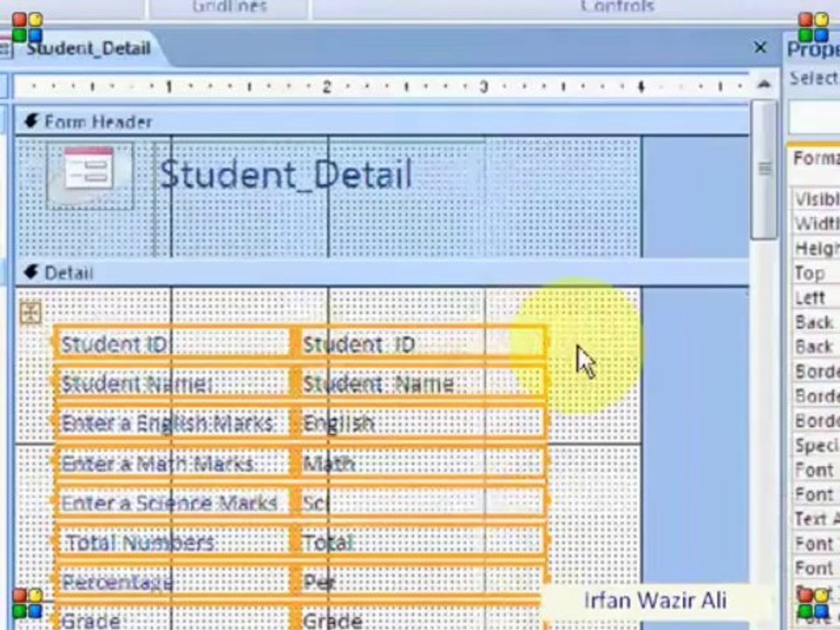
Task: Click the Height property row
Action: click(x=815, y=248)
